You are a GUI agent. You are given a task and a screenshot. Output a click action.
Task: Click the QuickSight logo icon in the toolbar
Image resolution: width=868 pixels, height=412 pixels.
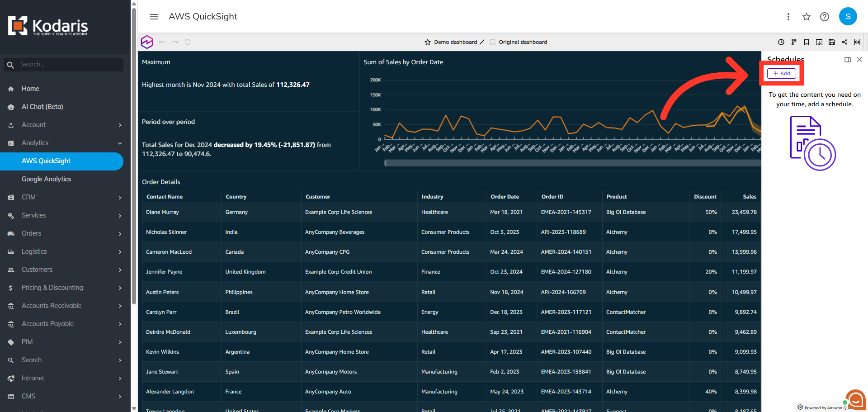tap(147, 42)
